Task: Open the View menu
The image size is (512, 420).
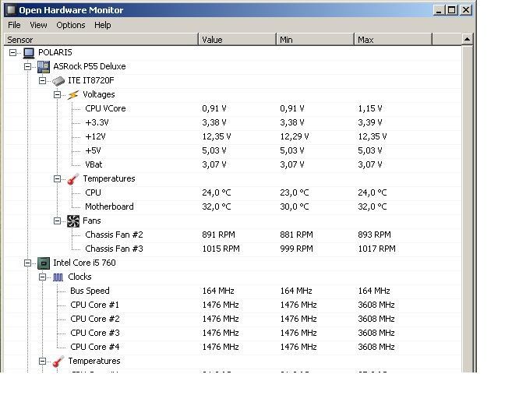Action: point(38,25)
